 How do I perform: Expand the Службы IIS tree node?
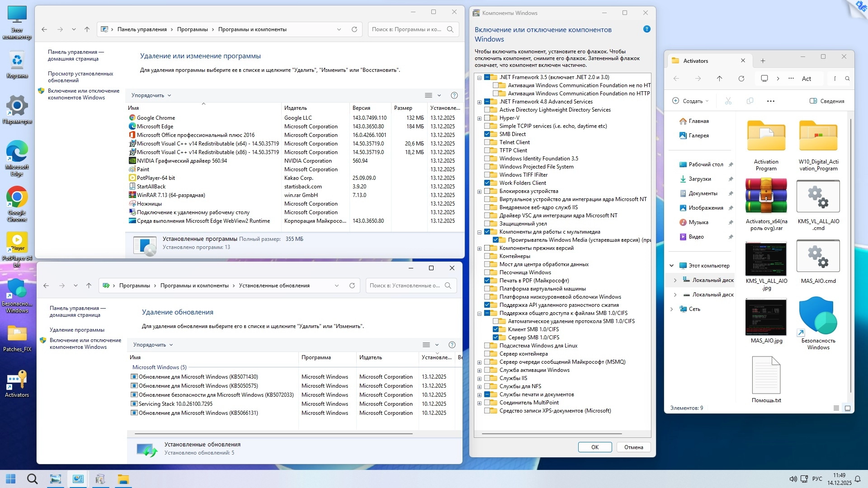click(479, 378)
